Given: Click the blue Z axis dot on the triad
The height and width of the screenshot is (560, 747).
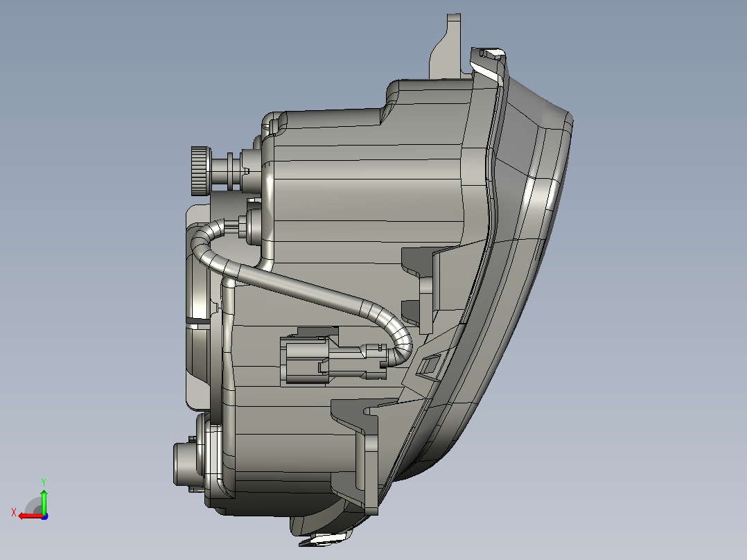Looking at the screenshot, I should tap(44, 516).
